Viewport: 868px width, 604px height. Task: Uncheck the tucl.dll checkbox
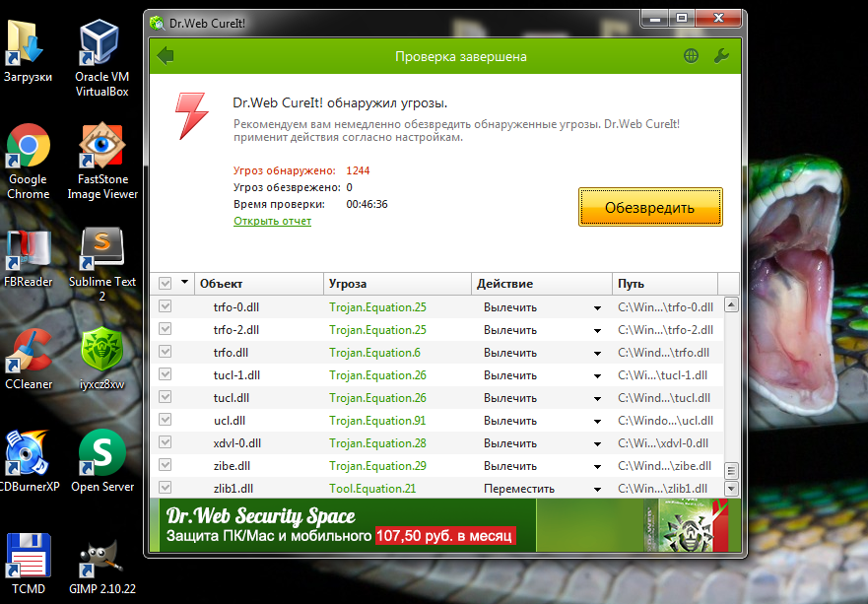[x=165, y=397]
